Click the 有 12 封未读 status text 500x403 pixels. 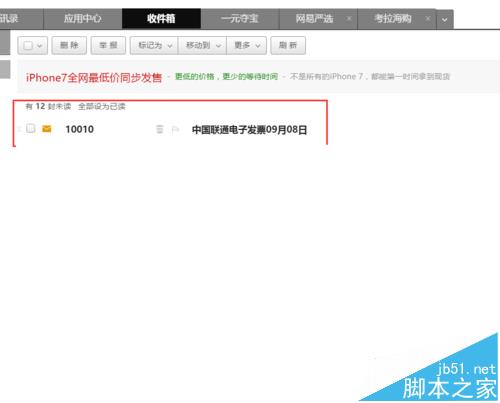(48, 106)
